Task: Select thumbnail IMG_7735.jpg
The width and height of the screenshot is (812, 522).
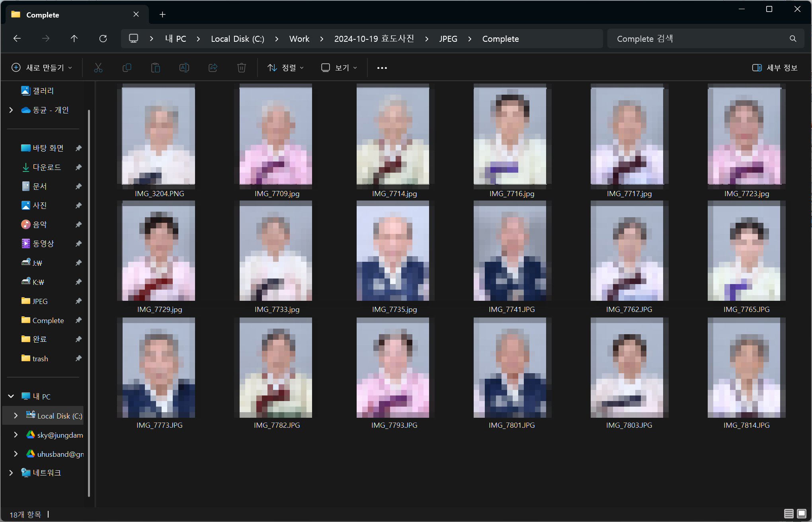Action: [393, 255]
